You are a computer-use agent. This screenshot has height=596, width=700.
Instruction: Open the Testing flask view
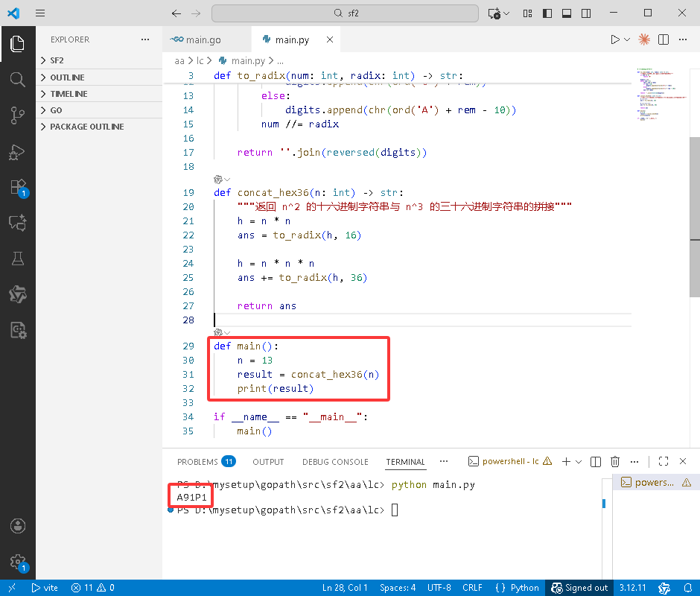[17, 259]
